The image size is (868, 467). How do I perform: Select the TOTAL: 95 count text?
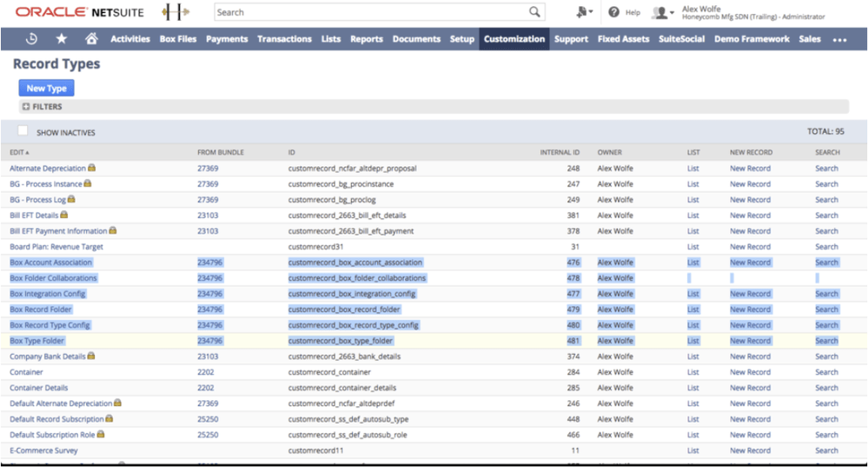(825, 131)
